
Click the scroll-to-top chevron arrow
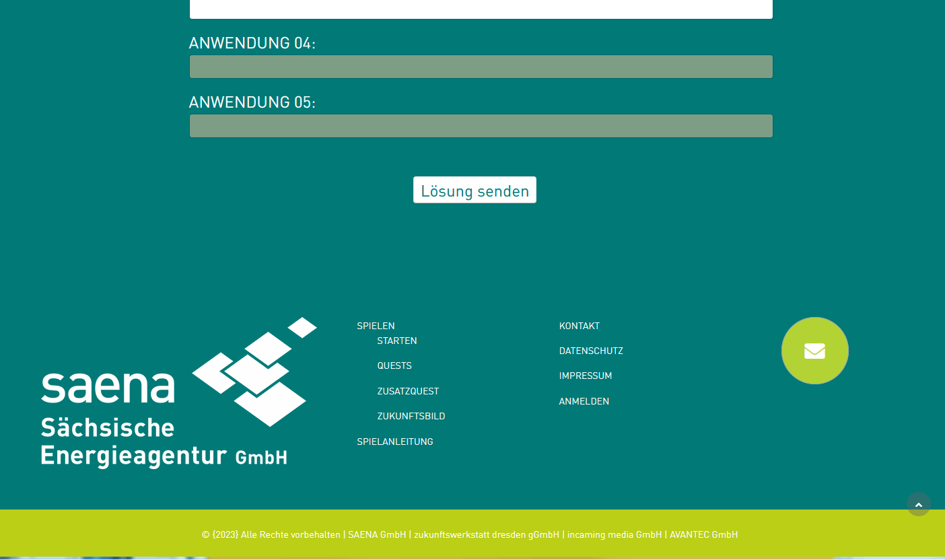918,504
